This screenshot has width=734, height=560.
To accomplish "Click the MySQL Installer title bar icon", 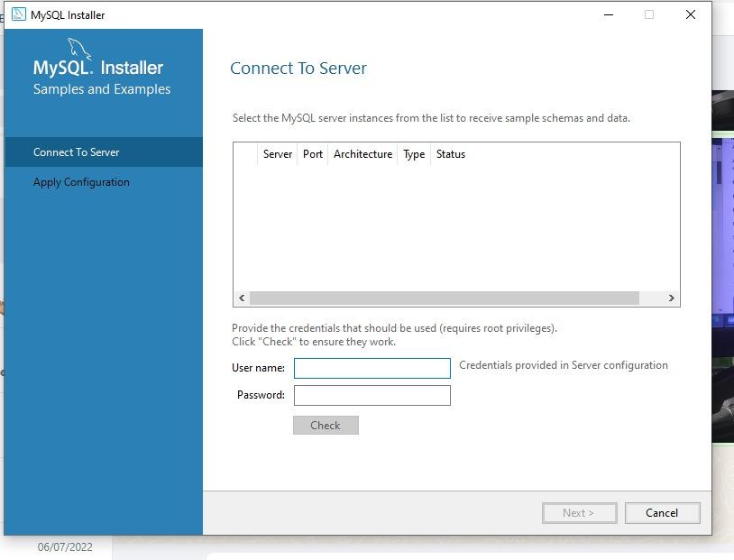I will pos(19,14).
